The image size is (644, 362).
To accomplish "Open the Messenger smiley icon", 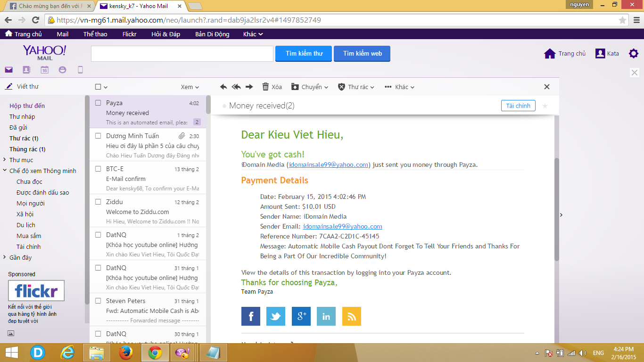I will (x=62, y=70).
